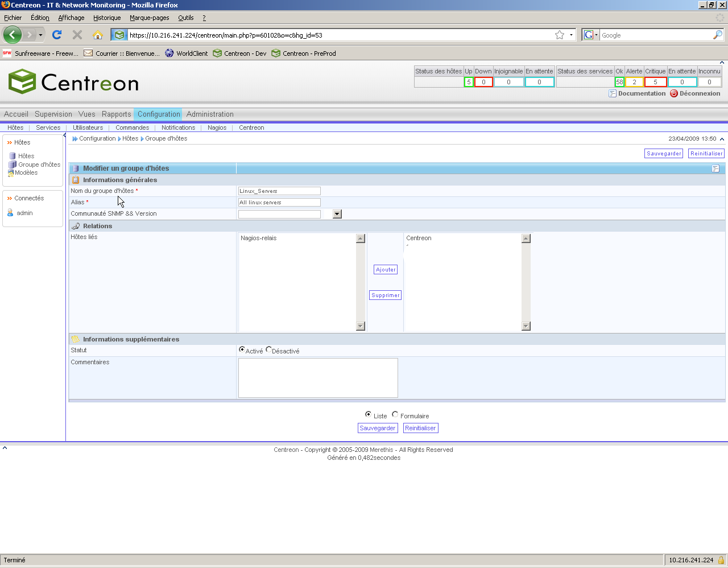Click the Firefox home icon

pyautogui.click(x=98, y=35)
